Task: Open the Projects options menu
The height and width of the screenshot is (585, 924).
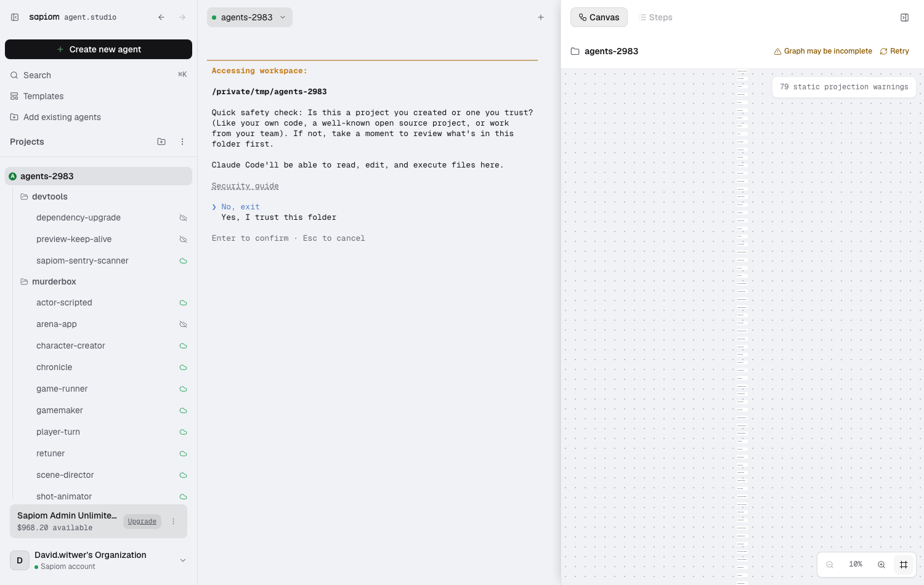Action: point(182,142)
